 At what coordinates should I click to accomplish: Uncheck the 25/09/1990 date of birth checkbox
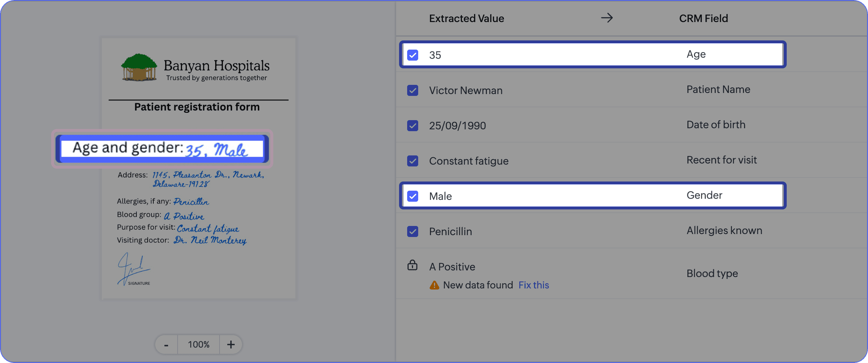pyautogui.click(x=413, y=126)
